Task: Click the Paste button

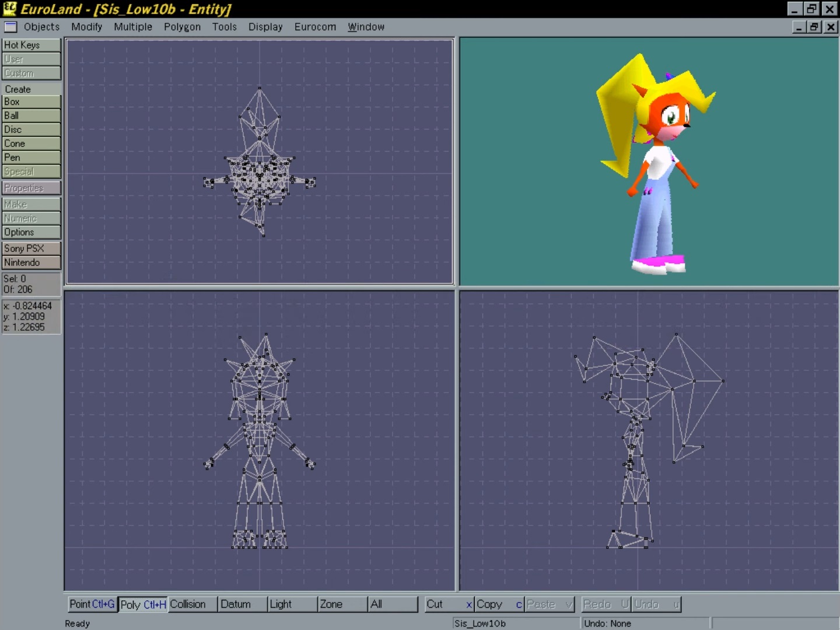Action: pyautogui.click(x=549, y=604)
